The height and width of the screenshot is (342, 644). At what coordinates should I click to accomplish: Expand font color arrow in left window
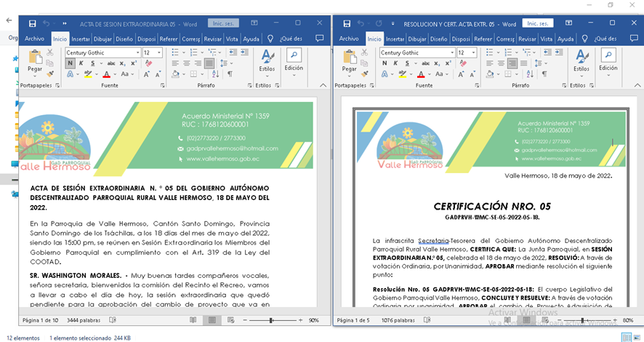pos(115,74)
